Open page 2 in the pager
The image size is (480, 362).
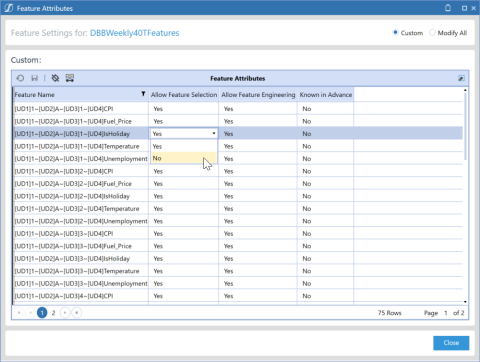[x=53, y=313]
